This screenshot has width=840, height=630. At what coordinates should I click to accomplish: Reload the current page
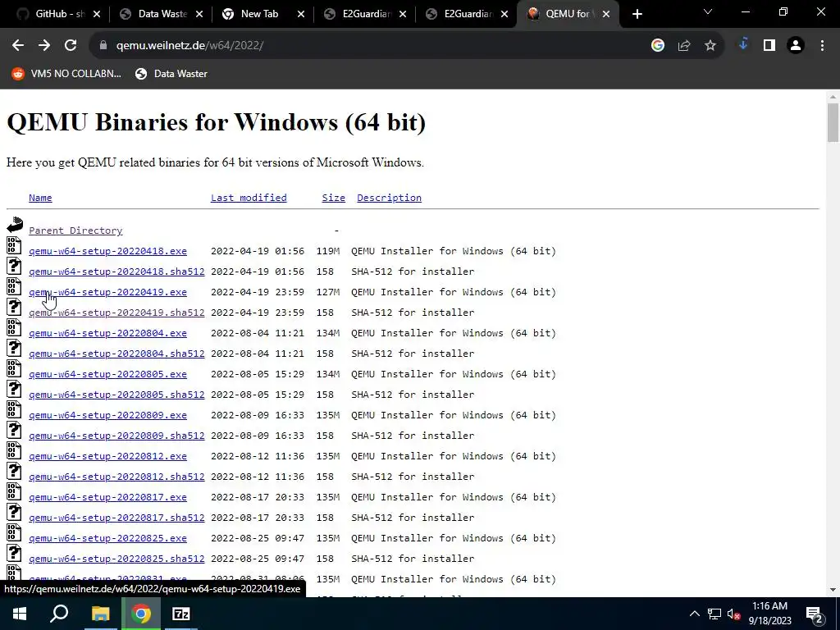click(71, 46)
